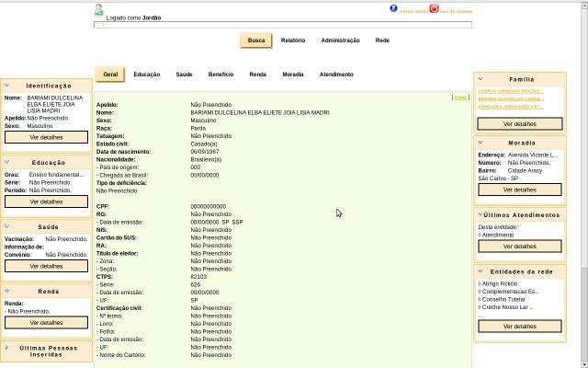The image size is (588, 368).
Task: Switch to the Atendimento tab
Action: point(336,75)
